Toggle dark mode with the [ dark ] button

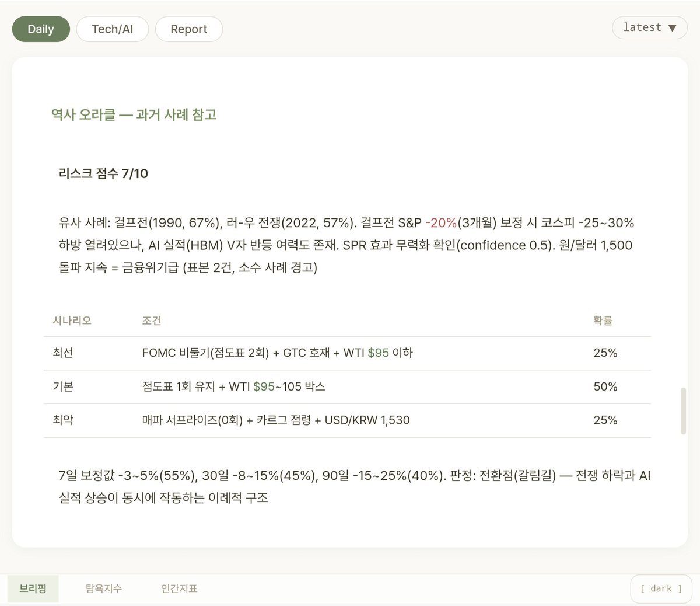coord(661,588)
